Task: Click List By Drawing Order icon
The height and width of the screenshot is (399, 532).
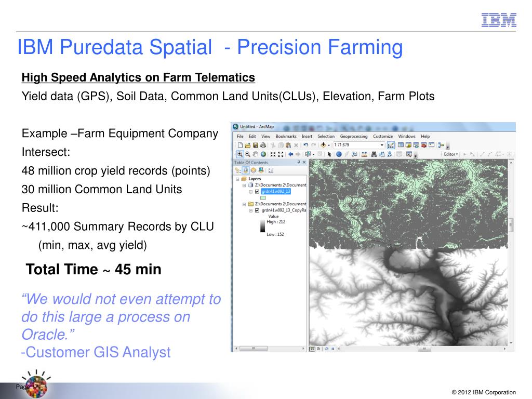Action: click(237, 170)
